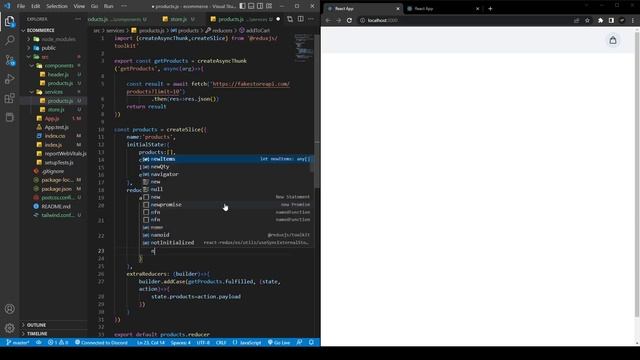Open the browser extensions puzzle icon

coord(600,20)
